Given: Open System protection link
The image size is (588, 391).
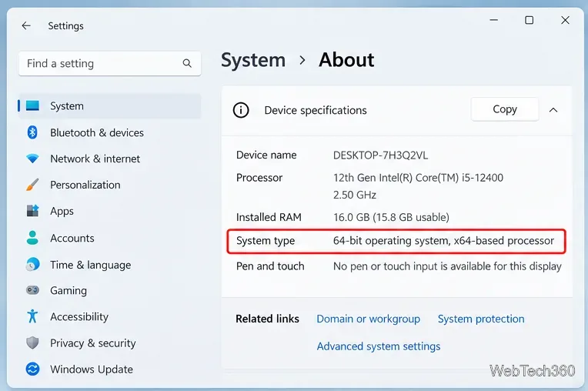Looking at the screenshot, I should (x=481, y=319).
